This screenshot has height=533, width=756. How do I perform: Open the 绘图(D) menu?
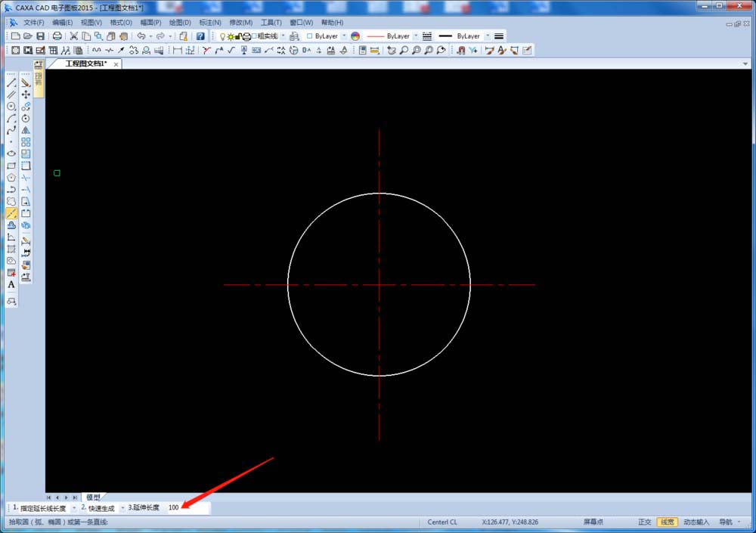point(180,23)
